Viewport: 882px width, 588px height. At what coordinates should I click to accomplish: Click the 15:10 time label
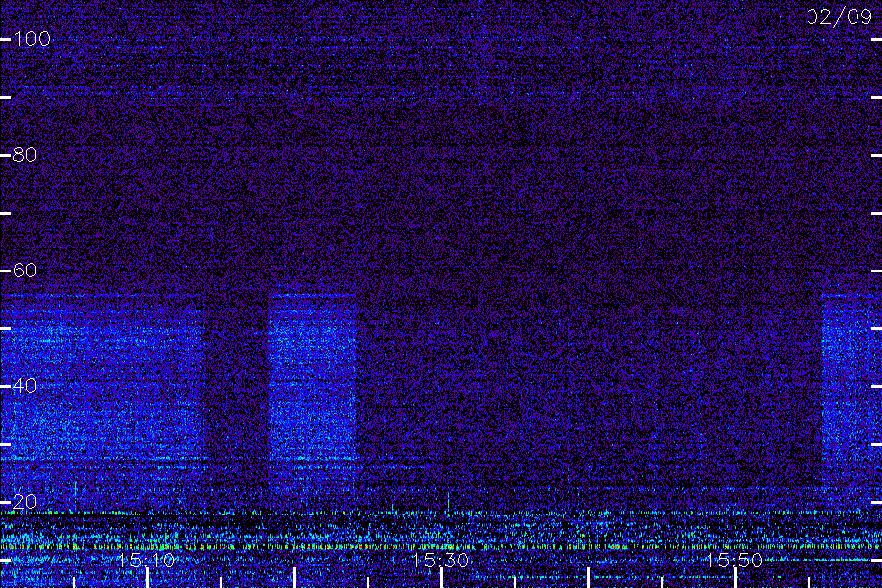[147, 560]
